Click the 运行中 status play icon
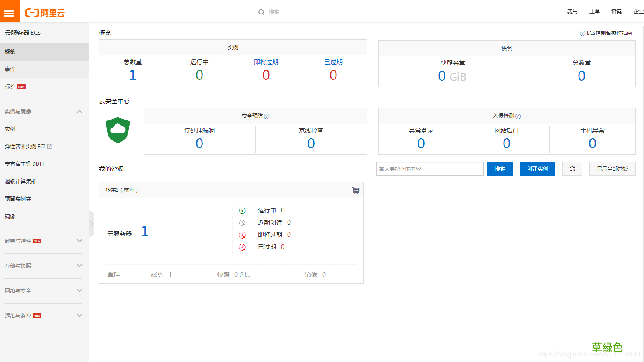Viewport: 644px width, 362px height. [x=242, y=210]
